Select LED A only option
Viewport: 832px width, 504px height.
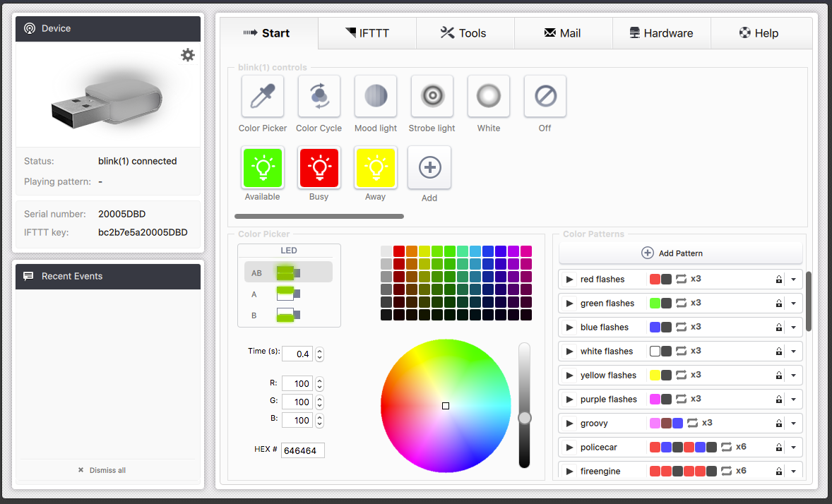[x=287, y=294]
